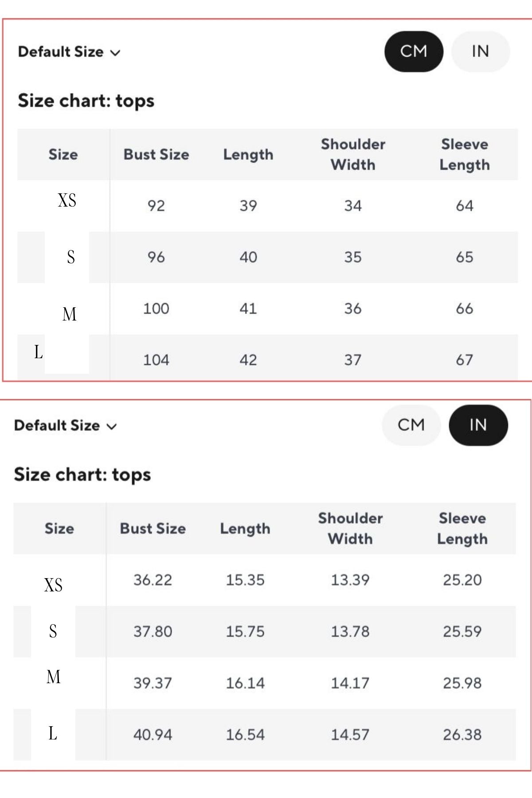Click the 36.22 bust size value
Image resolution: width=532 pixels, height=798 pixels.
pos(153,580)
